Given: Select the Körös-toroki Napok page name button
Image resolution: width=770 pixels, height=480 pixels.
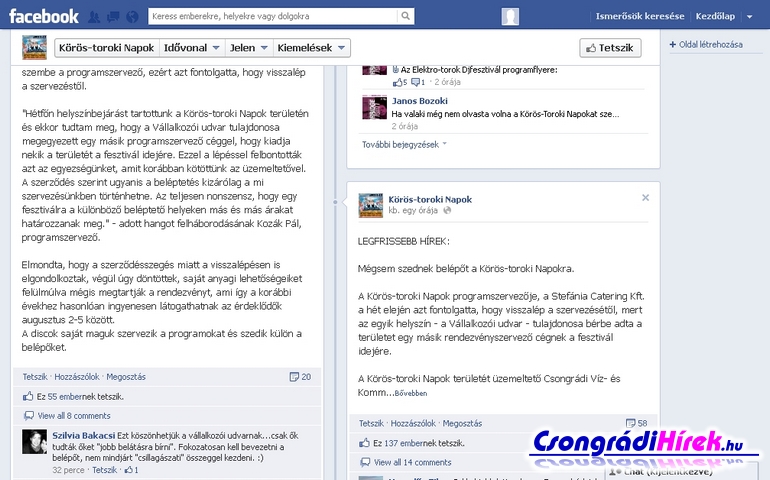Looking at the screenshot, I should click(107, 48).
